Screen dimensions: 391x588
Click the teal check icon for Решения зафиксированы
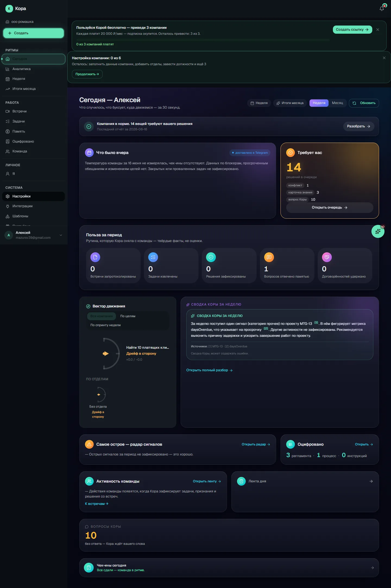(x=211, y=257)
